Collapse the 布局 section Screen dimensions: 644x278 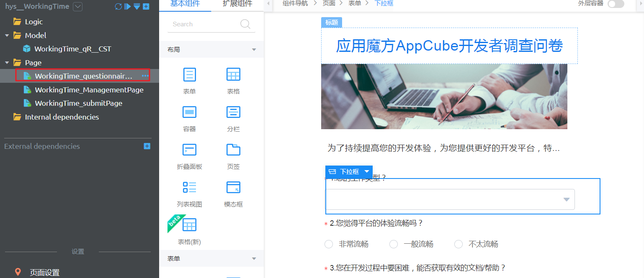click(254, 50)
